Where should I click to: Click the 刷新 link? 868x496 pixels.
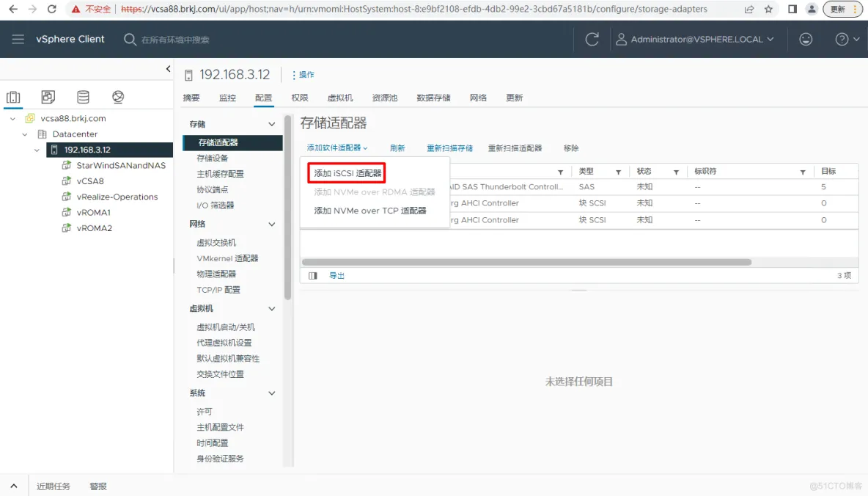pyautogui.click(x=397, y=148)
